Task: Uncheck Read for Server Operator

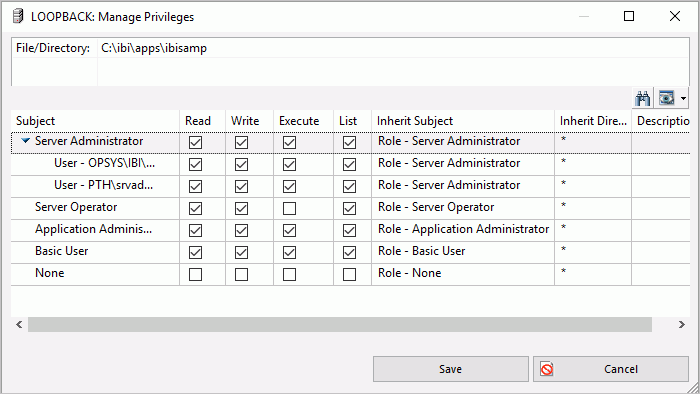Action: (196, 208)
